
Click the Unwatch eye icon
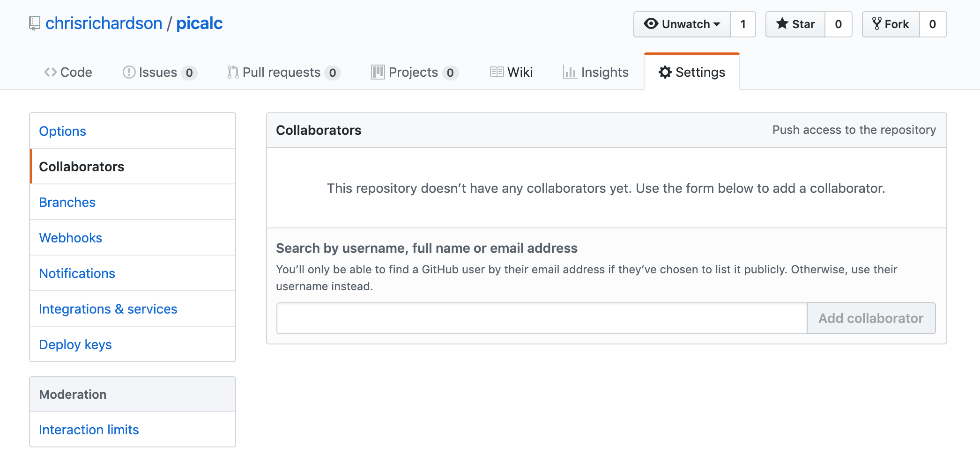(651, 23)
